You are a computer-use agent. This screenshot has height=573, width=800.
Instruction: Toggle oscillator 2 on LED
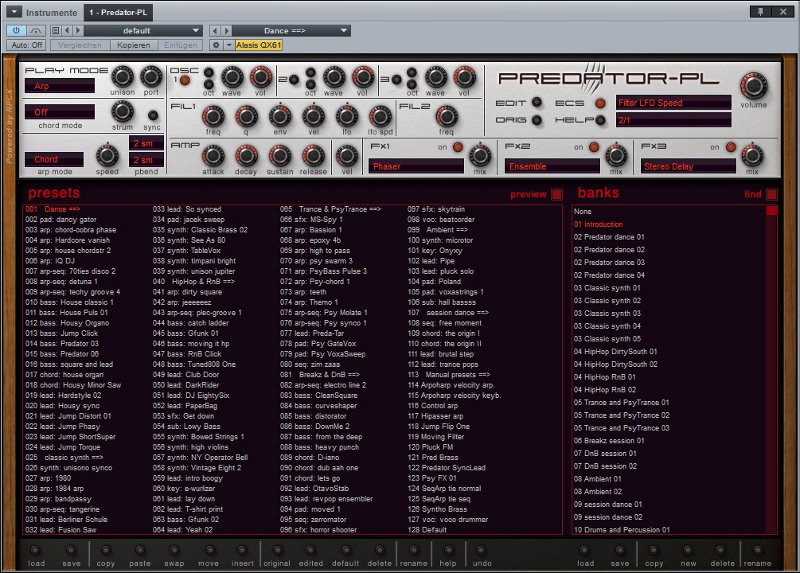tap(294, 80)
